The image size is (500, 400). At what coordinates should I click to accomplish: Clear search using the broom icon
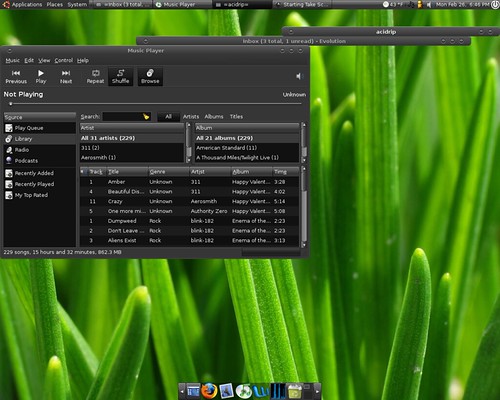[146, 116]
